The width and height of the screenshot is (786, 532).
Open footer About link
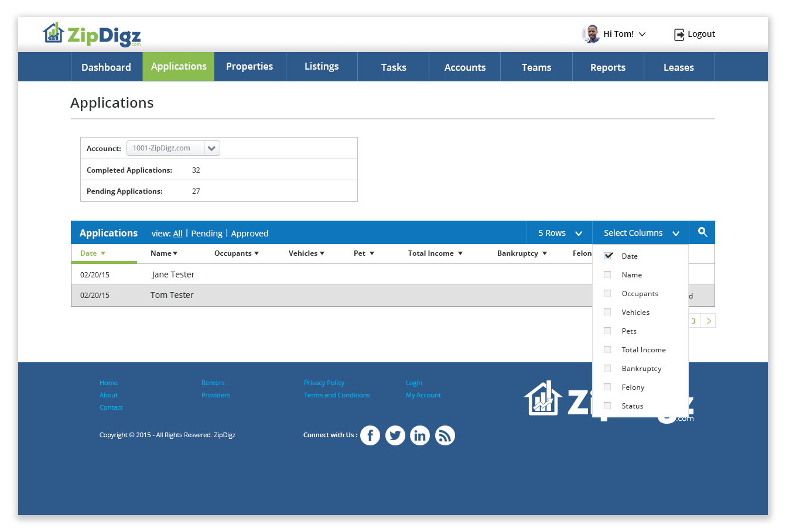108,395
